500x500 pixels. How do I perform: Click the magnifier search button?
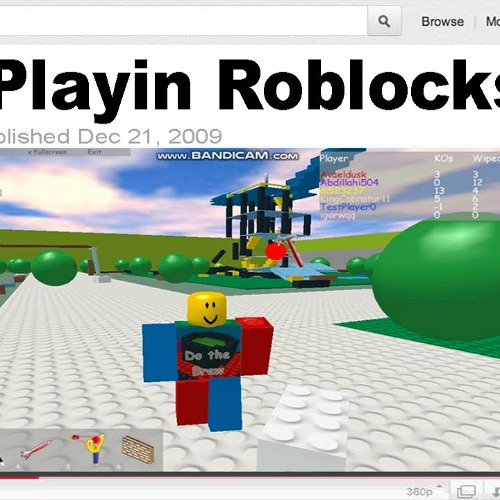[x=384, y=21]
